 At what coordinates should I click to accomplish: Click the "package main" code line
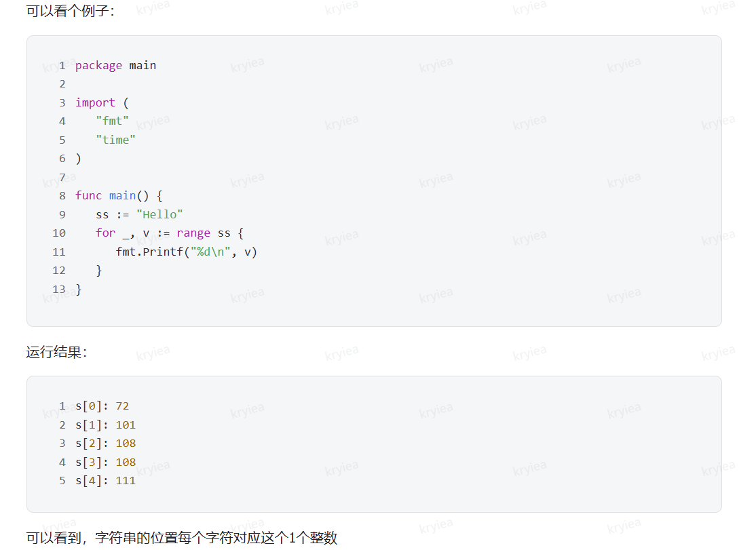tap(115, 66)
